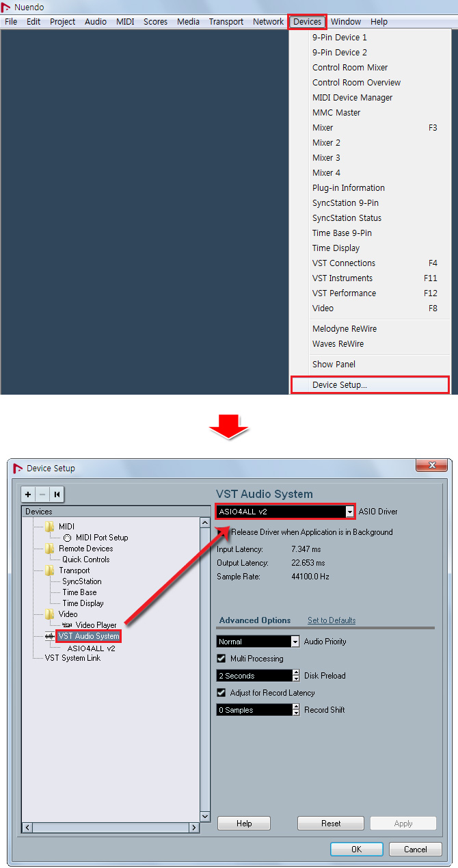Open the Help menu
The width and height of the screenshot is (458, 868).
coord(379,22)
